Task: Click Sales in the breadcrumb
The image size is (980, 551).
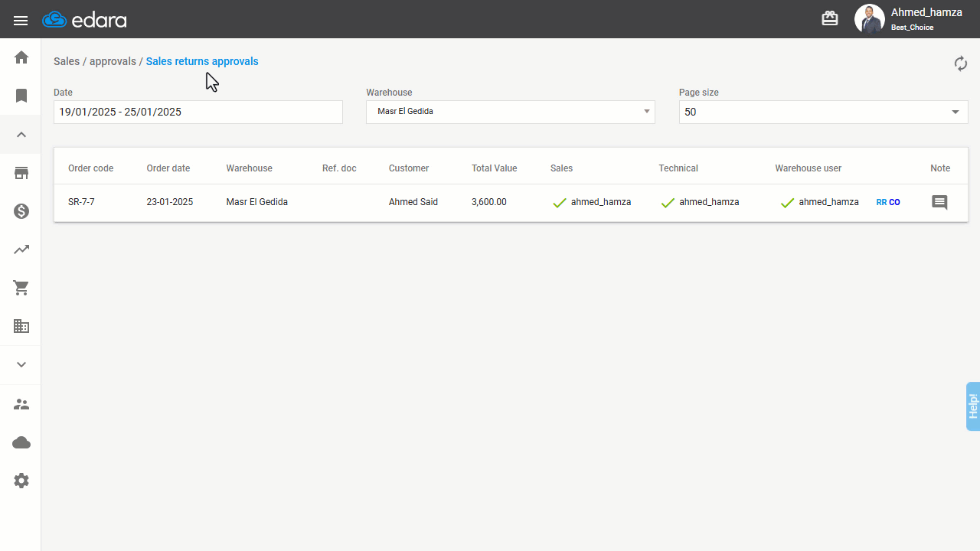Action: click(67, 61)
